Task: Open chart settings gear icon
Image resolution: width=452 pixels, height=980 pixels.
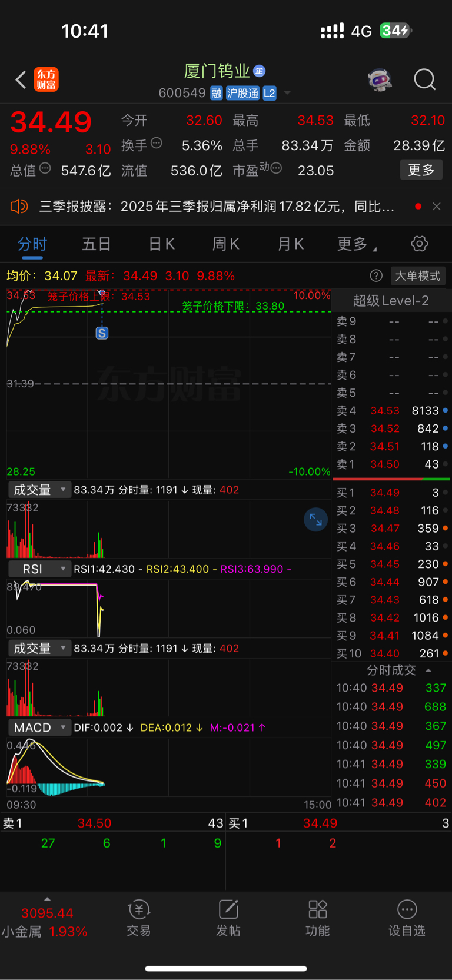Action: click(420, 244)
